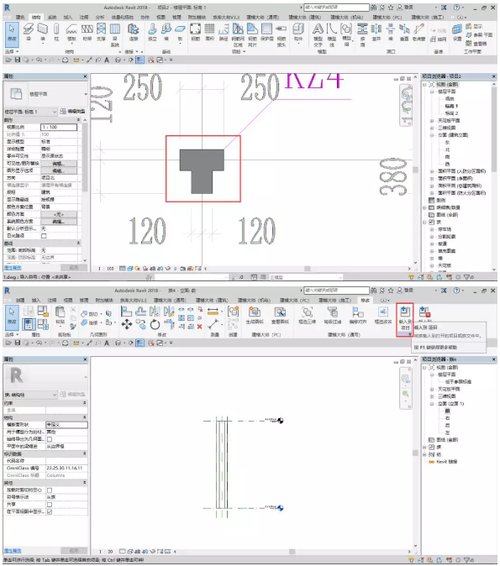Pick the Truss tool in top ribbon
The height and width of the screenshot is (566, 500).
[x=87, y=32]
